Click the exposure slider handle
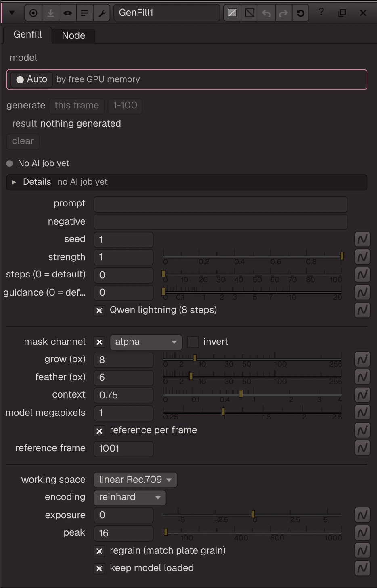377x588 pixels. click(x=253, y=514)
